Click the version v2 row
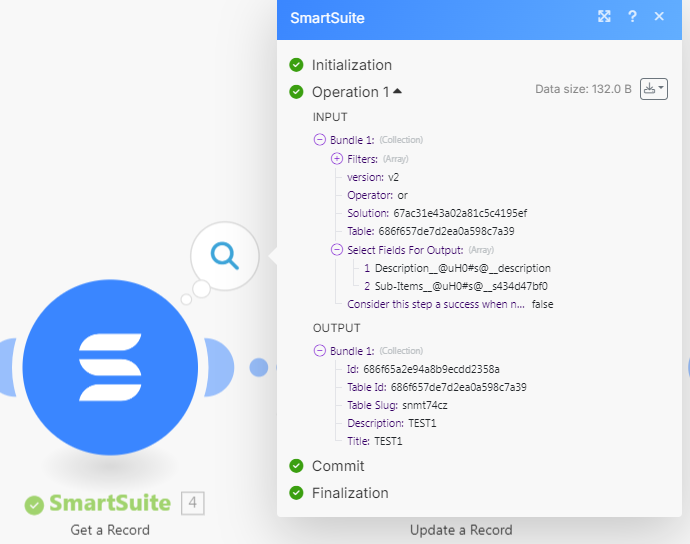Viewport: 690px width, 544px height. point(373,177)
